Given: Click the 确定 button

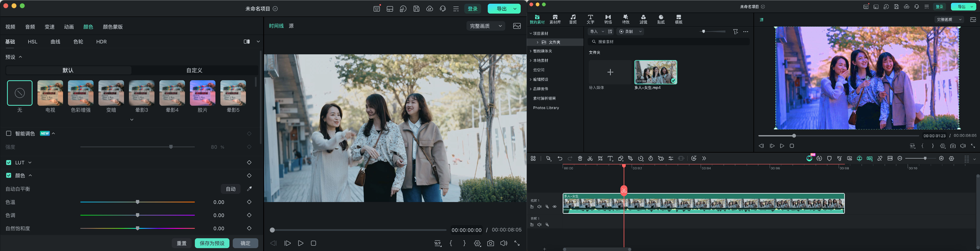Looking at the screenshot, I should pos(245,243).
